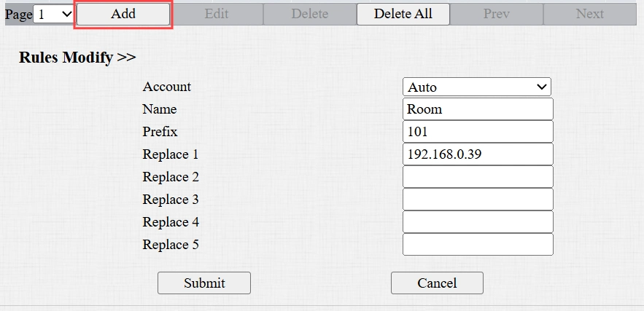Click the Prefix label text
The width and height of the screenshot is (644, 311).
tap(160, 132)
